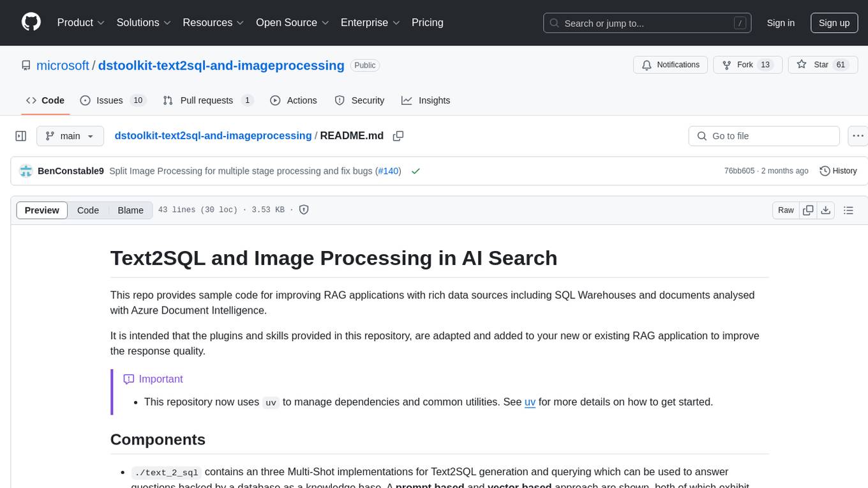
Task: Open the GitHub home logo
Action: click(x=31, y=22)
